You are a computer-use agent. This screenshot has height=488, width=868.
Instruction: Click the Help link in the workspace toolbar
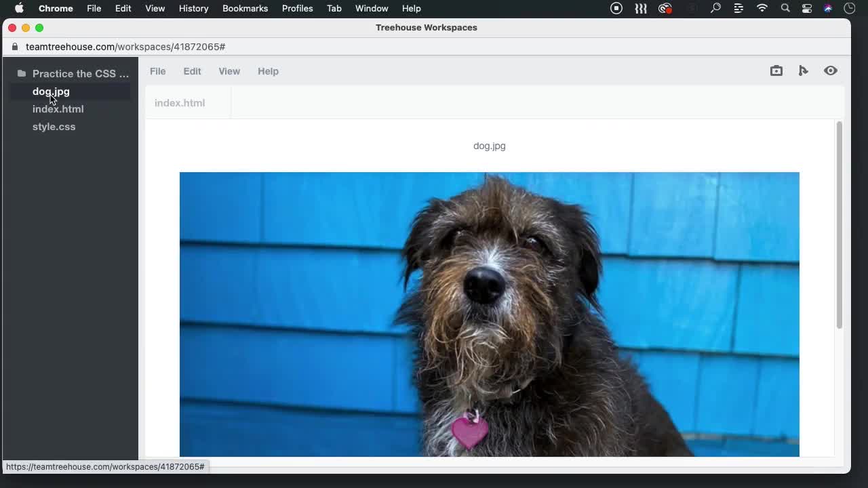(x=268, y=71)
